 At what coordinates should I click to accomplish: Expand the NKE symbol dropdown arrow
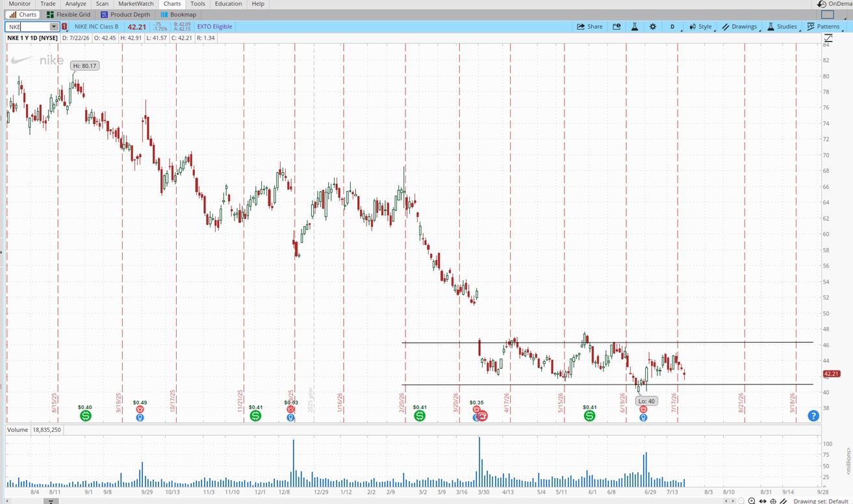click(x=54, y=27)
